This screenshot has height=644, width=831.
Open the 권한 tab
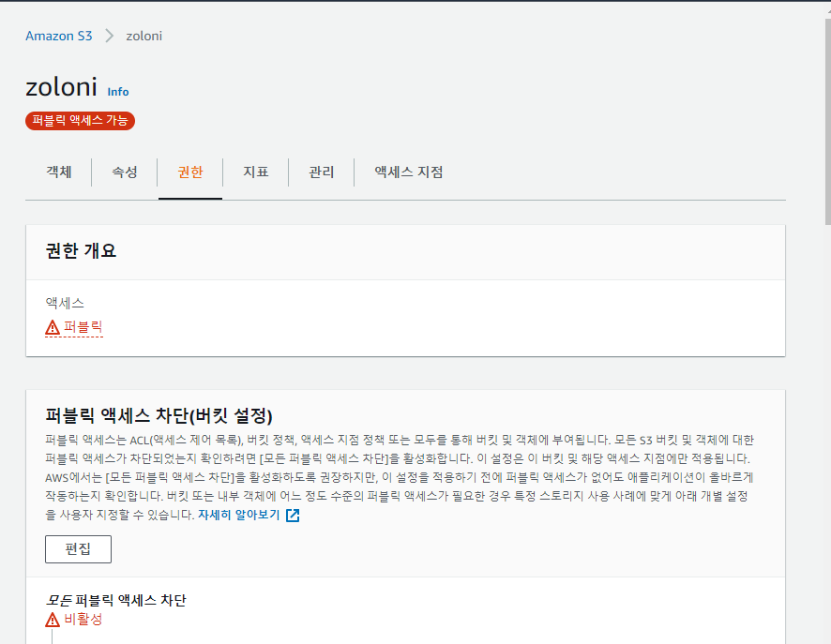(190, 172)
